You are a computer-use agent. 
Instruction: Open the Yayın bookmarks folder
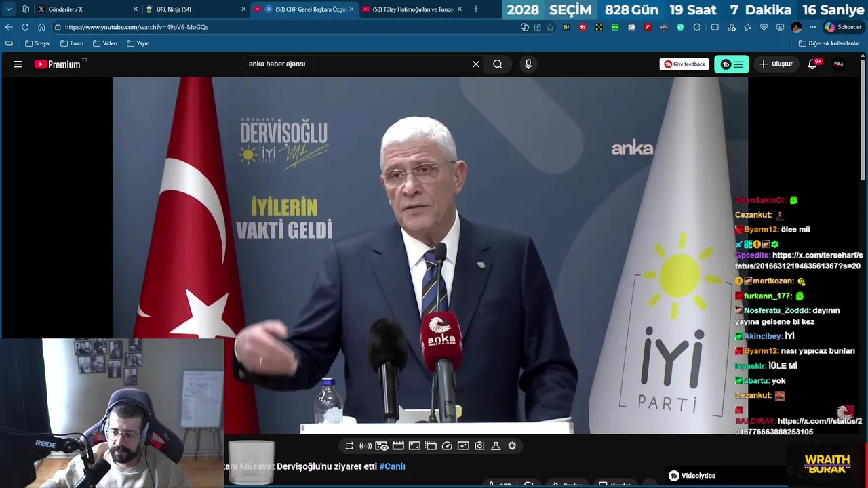click(x=138, y=43)
